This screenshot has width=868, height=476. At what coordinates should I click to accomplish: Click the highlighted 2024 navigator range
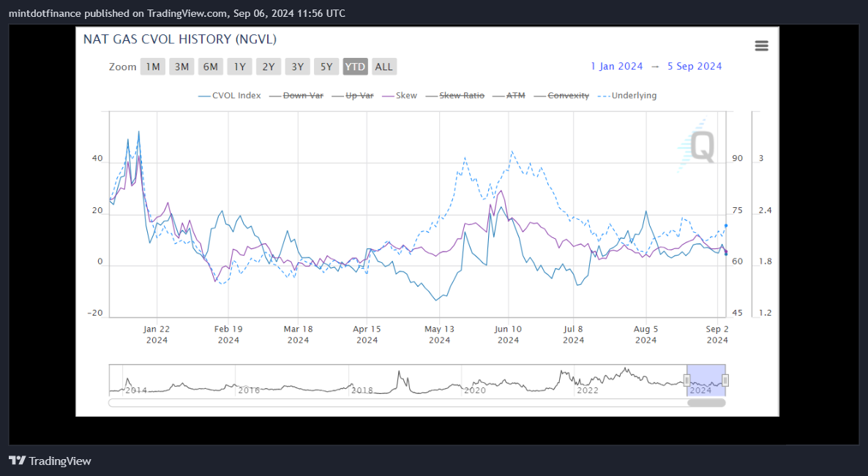706,380
